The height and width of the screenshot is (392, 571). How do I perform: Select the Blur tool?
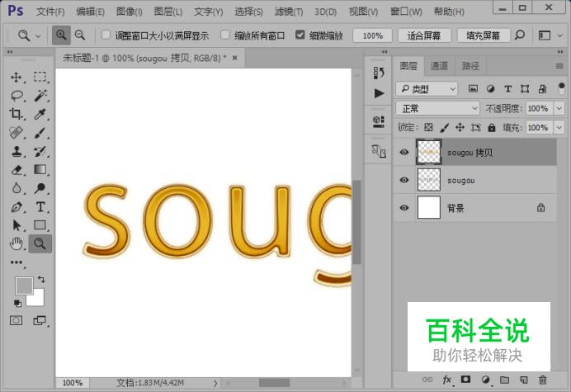pyautogui.click(x=17, y=188)
